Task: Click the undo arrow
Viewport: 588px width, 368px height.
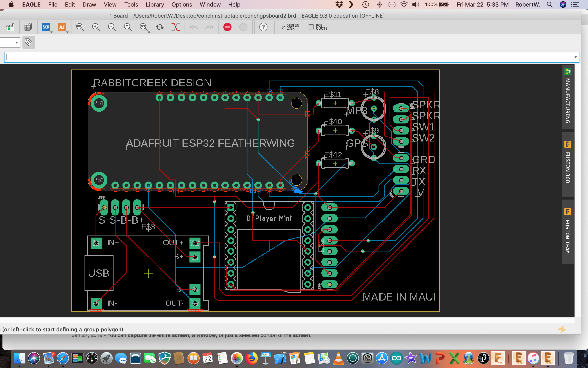Action: [194, 27]
